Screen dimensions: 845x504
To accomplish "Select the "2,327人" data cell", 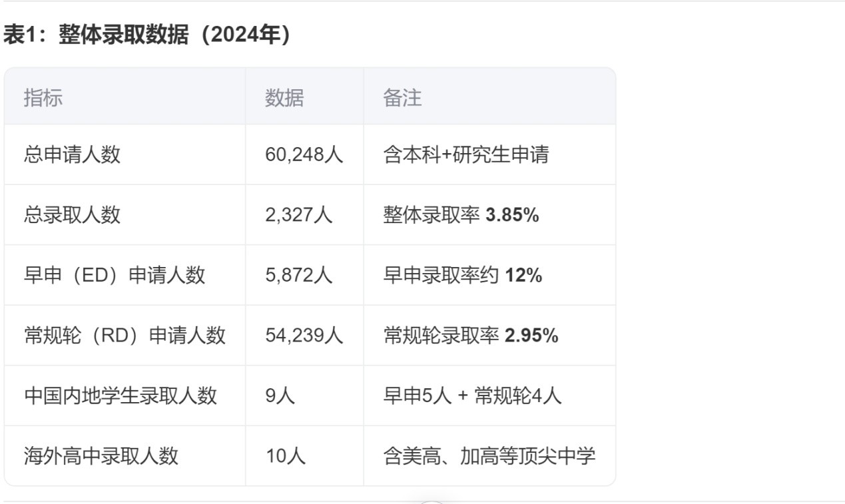I will pyautogui.click(x=298, y=215).
